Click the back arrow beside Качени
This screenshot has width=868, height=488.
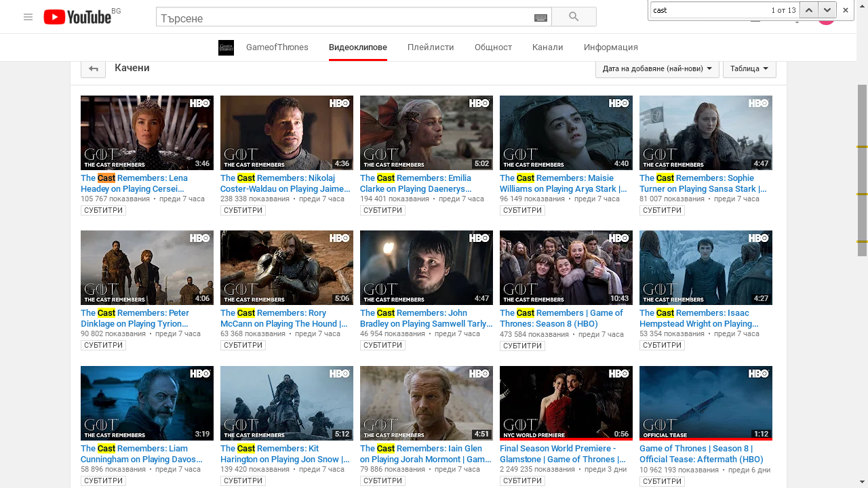coord(93,68)
